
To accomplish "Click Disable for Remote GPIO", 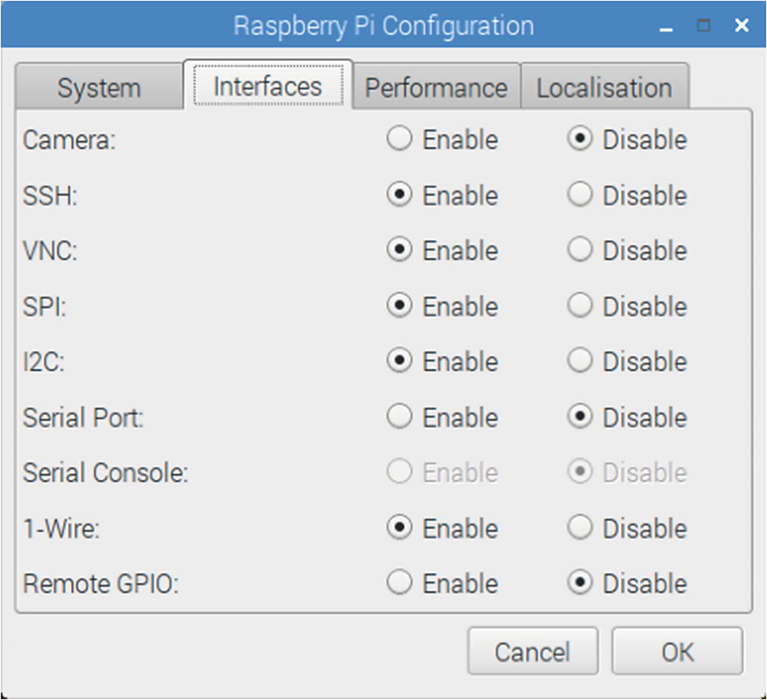I will pyautogui.click(x=580, y=583).
